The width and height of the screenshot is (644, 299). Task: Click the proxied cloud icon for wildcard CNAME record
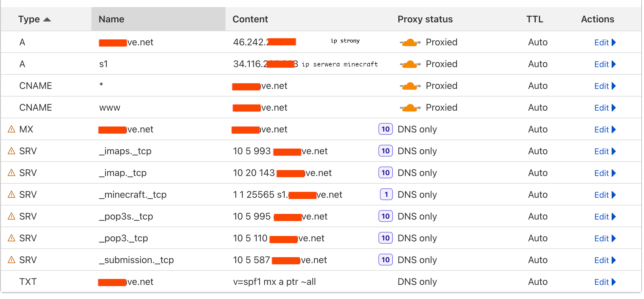coord(410,86)
